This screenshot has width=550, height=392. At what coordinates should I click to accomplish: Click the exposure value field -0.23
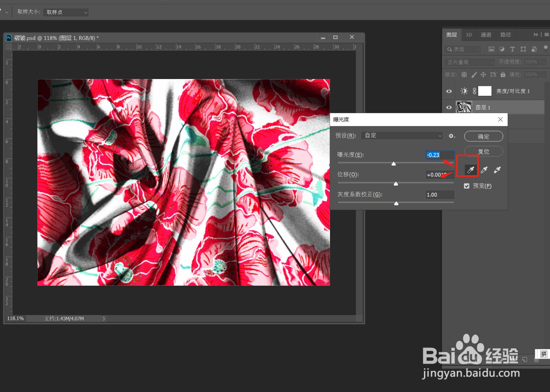(440, 155)
